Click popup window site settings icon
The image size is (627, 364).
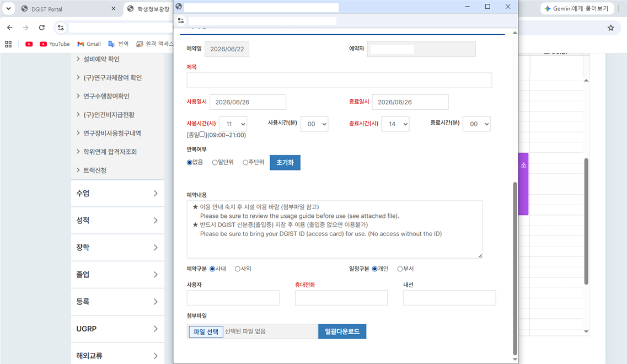[x=181, y=20]
